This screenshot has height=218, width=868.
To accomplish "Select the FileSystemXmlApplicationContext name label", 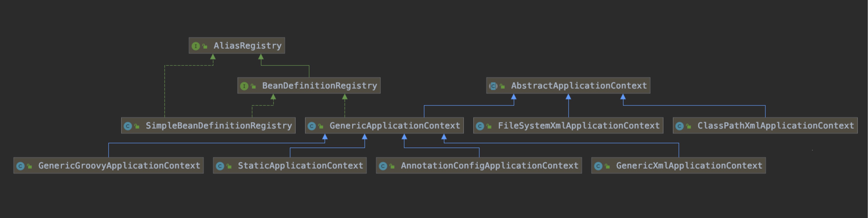I will coord(579,126).
